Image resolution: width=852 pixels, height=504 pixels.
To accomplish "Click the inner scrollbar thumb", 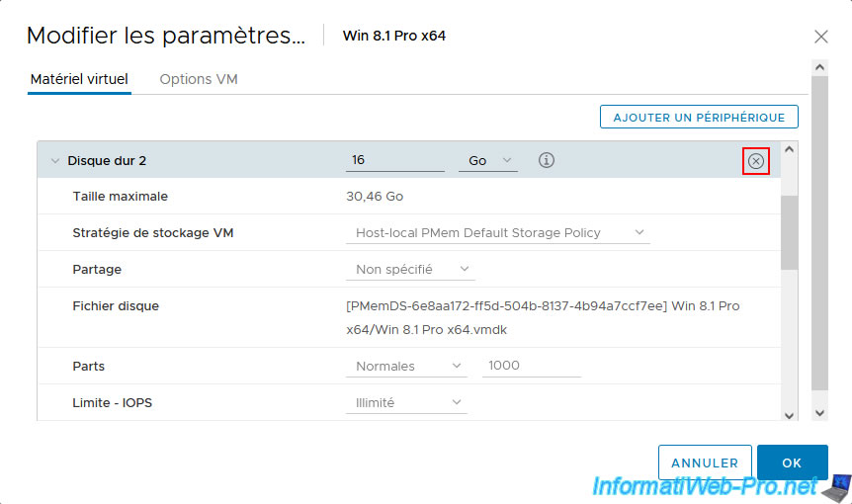I will [x=789, y=232].
